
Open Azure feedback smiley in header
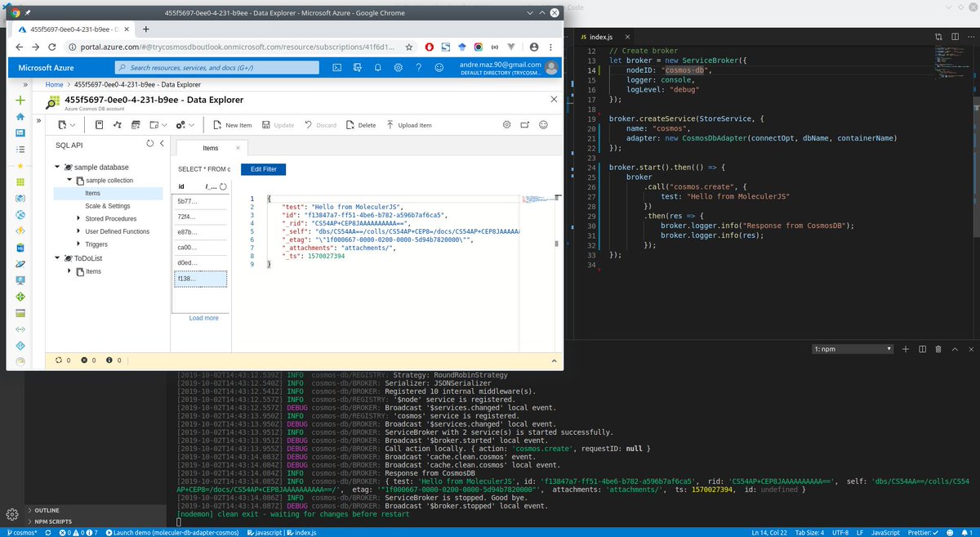point(439,68)
